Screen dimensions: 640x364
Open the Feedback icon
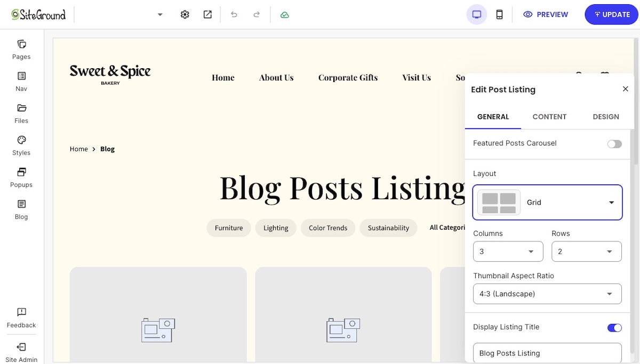click(x=21, y=312)
